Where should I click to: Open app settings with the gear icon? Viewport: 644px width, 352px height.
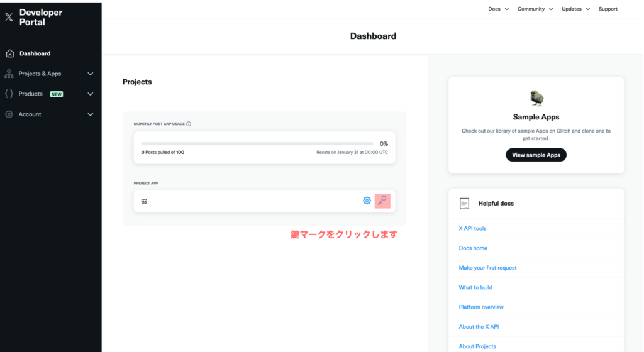coord(367,201)
